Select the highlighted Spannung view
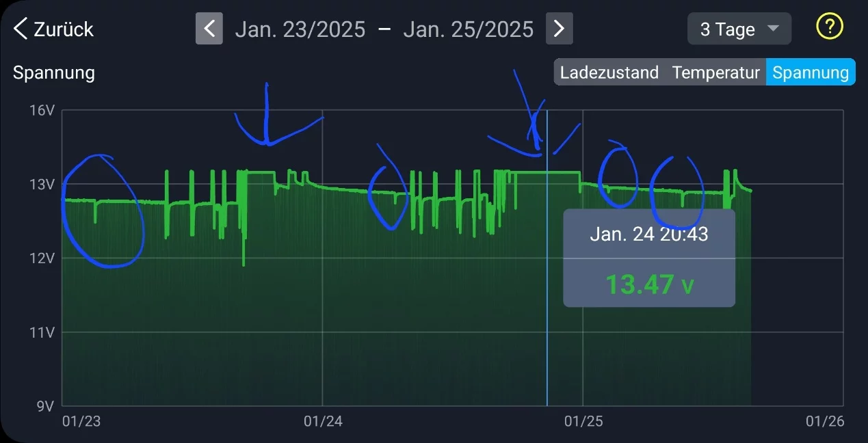 pyautogui.click(x=811, y=72)
